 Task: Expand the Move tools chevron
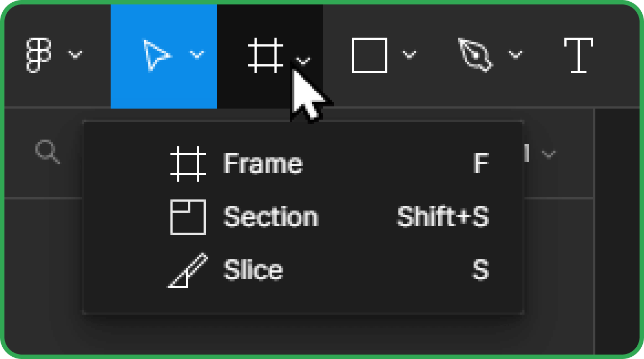197,54
